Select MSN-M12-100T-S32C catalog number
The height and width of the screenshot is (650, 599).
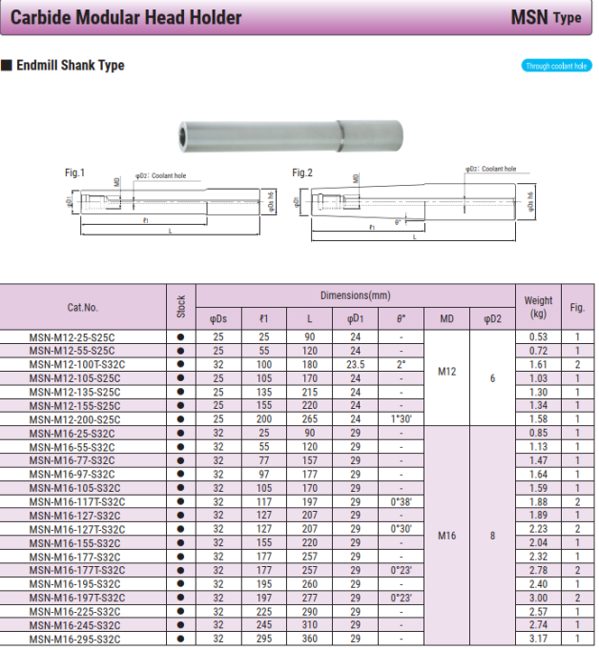coord(77,365)
